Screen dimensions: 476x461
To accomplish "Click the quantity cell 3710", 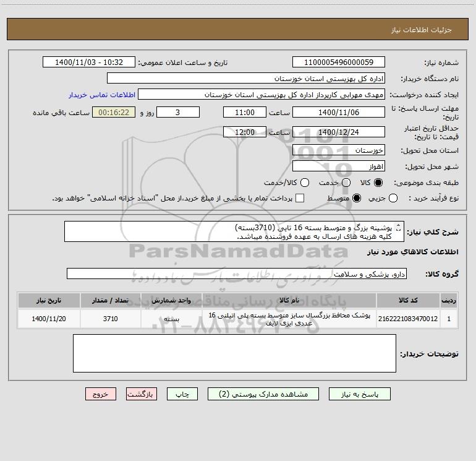I will (110, 319).
